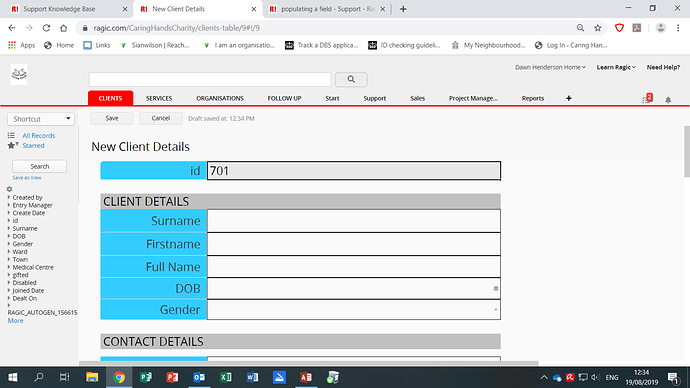Click the browser address bar URL
This screenshot has width=690, height=388.
176,28
